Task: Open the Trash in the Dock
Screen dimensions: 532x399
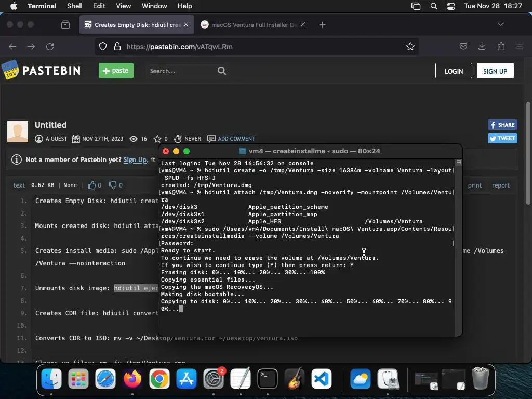Action: pyautogui.click(x=481, y=378)
